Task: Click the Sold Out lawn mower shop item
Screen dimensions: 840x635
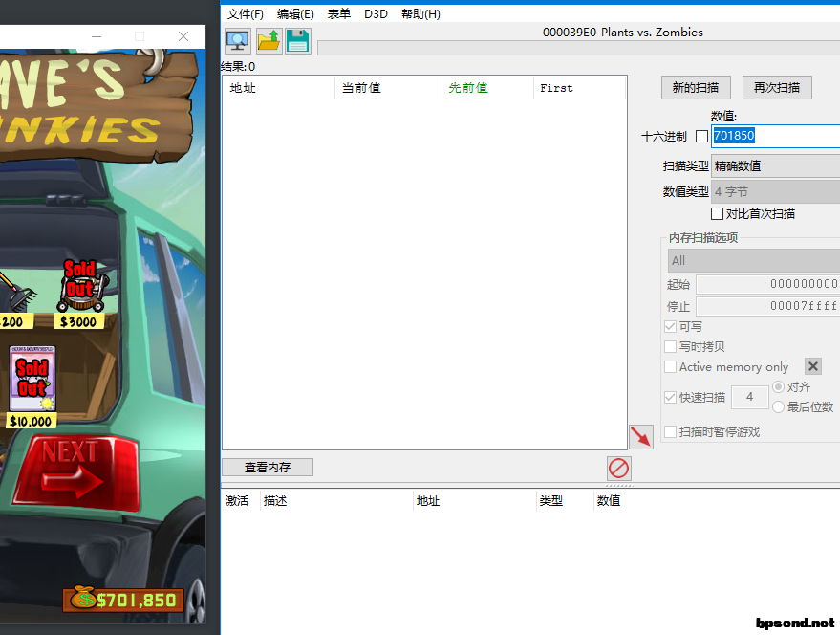Action: click(81, 286)
